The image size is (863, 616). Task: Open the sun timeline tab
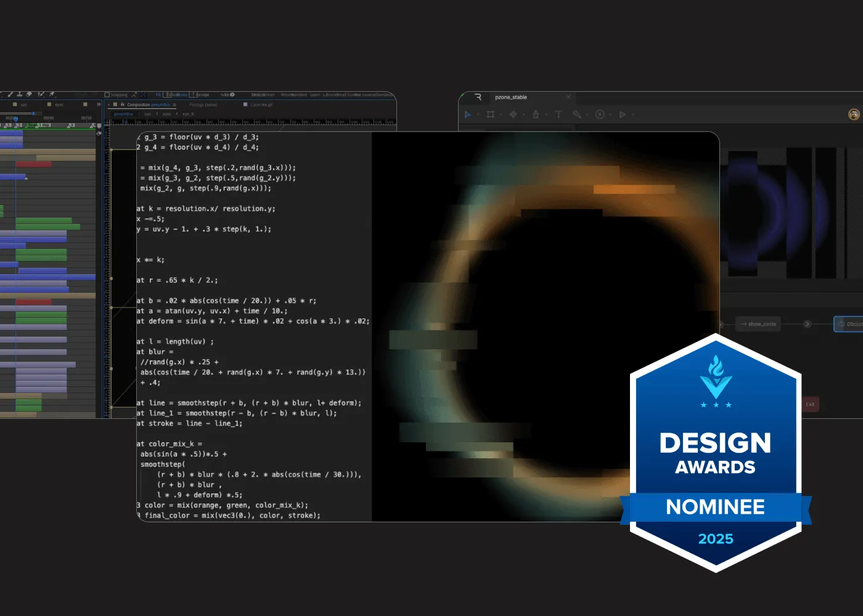24,105
